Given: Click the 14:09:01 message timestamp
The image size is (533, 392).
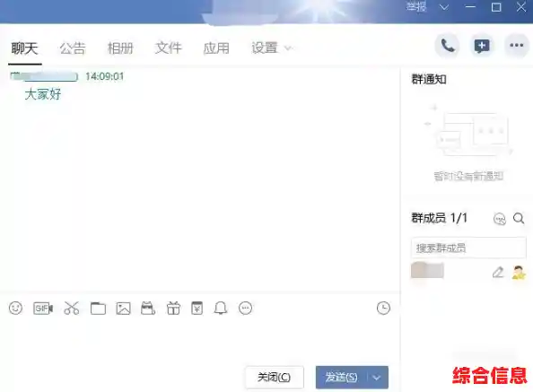Looking at the screenshot, I should (x=104, y=76).
